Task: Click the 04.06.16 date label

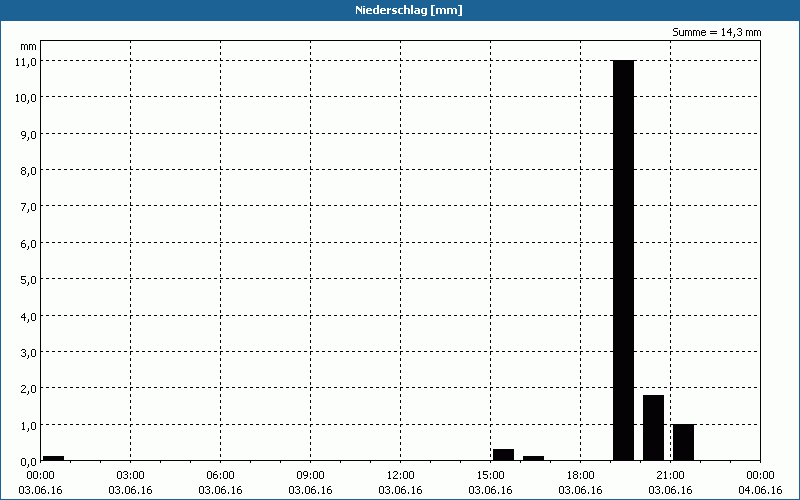Action: tap(760, 490)
